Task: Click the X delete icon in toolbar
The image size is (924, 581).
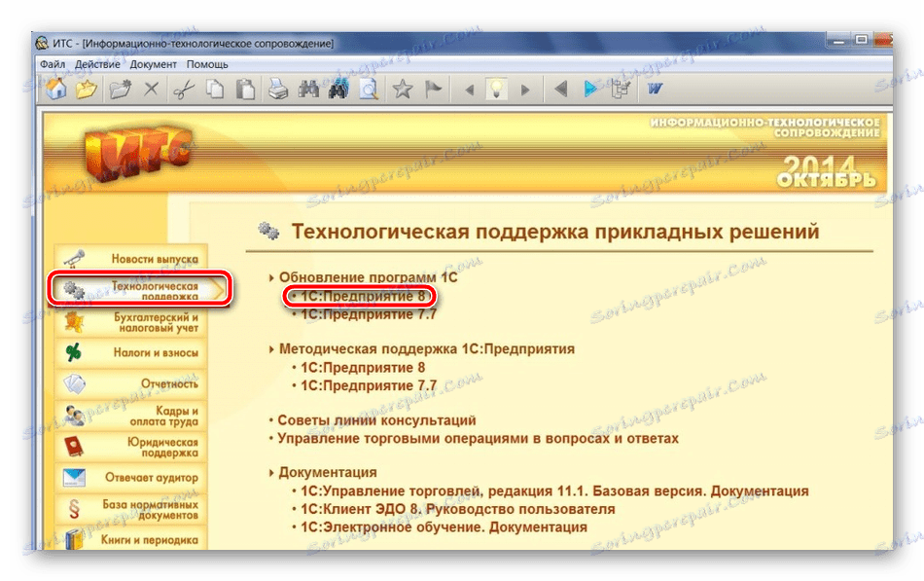Action: (152, 90)
